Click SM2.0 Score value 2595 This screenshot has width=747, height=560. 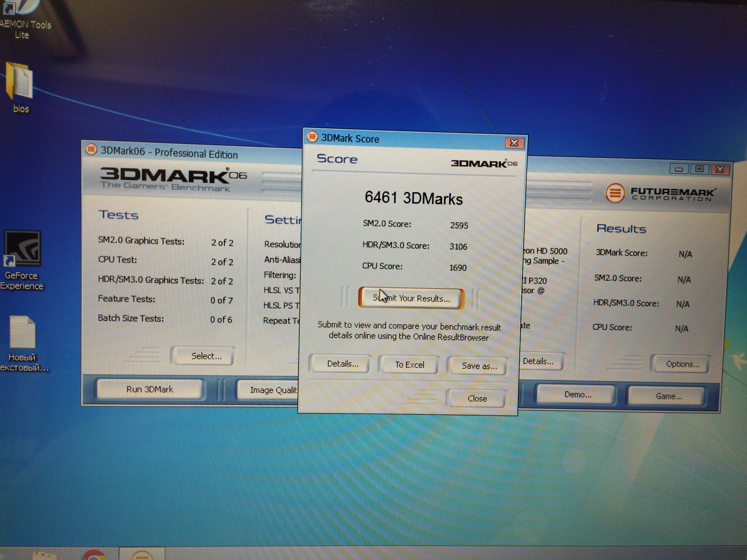(x=459, y=225)
